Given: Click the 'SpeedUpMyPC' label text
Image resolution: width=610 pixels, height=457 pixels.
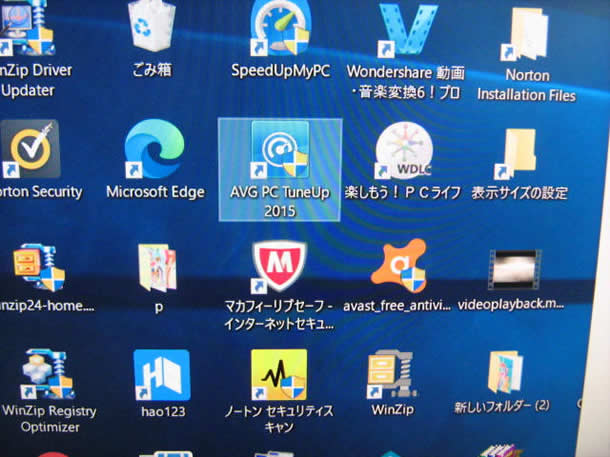Looking at the screenshot, I should click(x=280, y=71).
